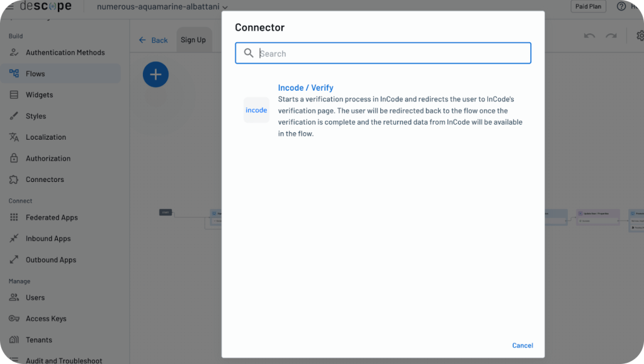Click the Localization translate icon
Image resolution: width=644 pixels, height=364 pixels.
point(14,137)
